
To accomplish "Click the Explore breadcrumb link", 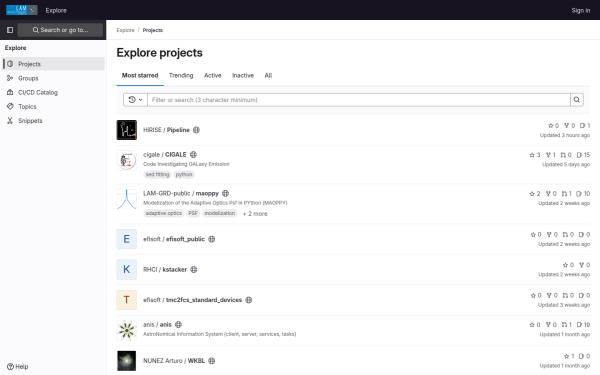I will click(126, 30).
